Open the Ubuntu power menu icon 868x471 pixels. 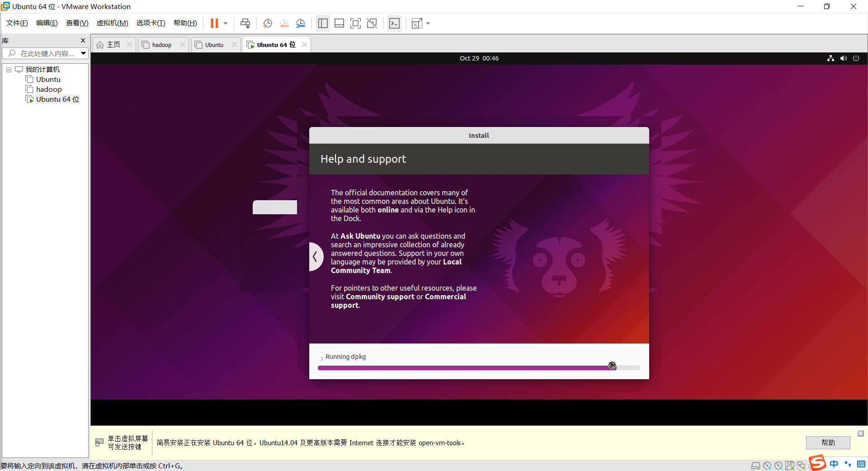[856, 58]
